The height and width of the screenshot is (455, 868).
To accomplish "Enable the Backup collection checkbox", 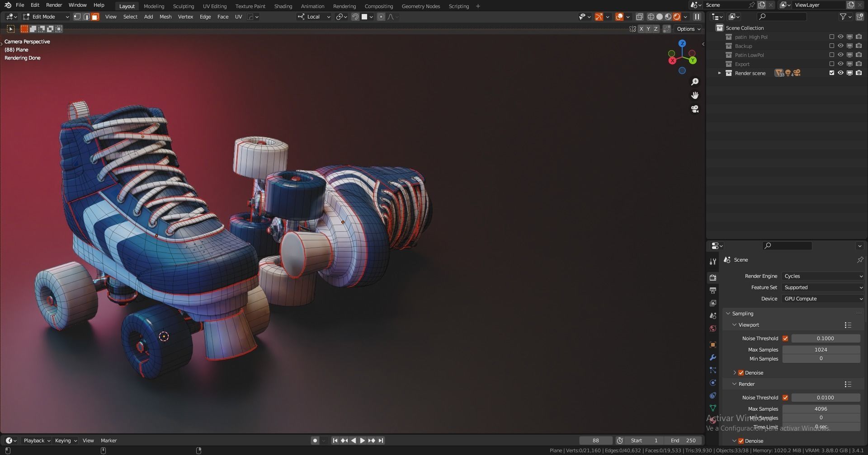I will (x=831, y=46).
